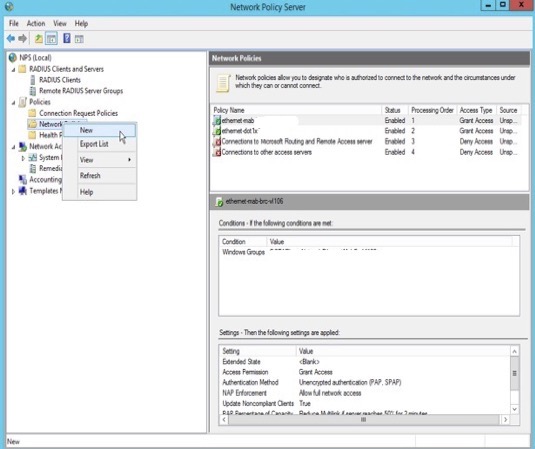This screenshot has height=449, width=535.
Task: Open the Help toolbar icon
Action: [x=67, y=38]
